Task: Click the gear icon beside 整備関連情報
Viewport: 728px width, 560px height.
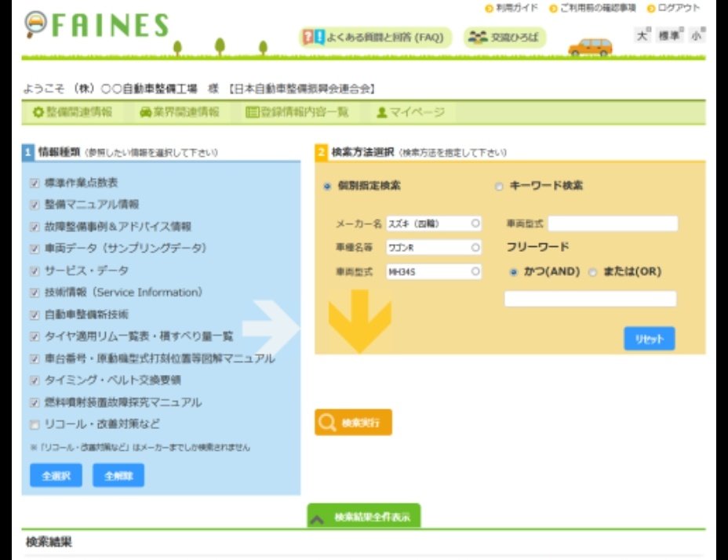Action: click(38, 112)
